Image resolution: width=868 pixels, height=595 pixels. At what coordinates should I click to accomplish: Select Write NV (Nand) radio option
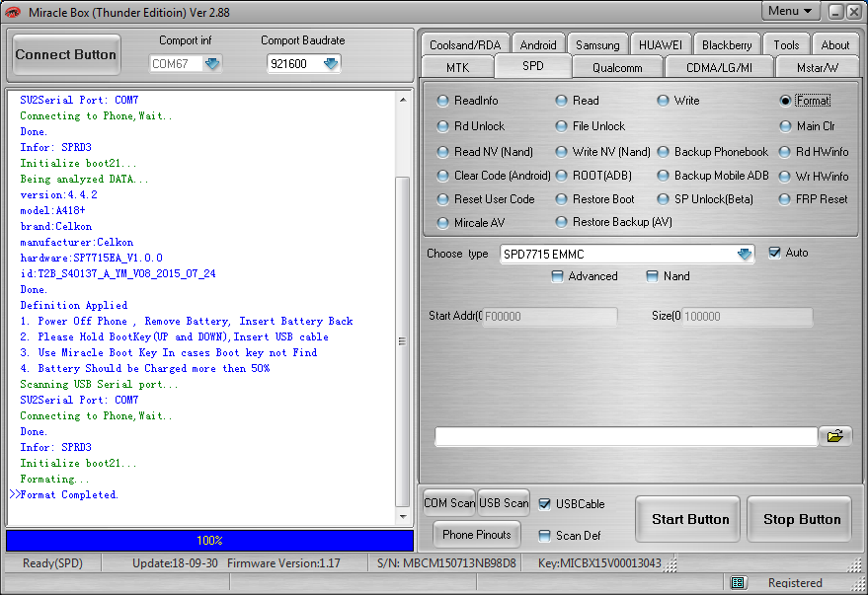tap(602, 152)
